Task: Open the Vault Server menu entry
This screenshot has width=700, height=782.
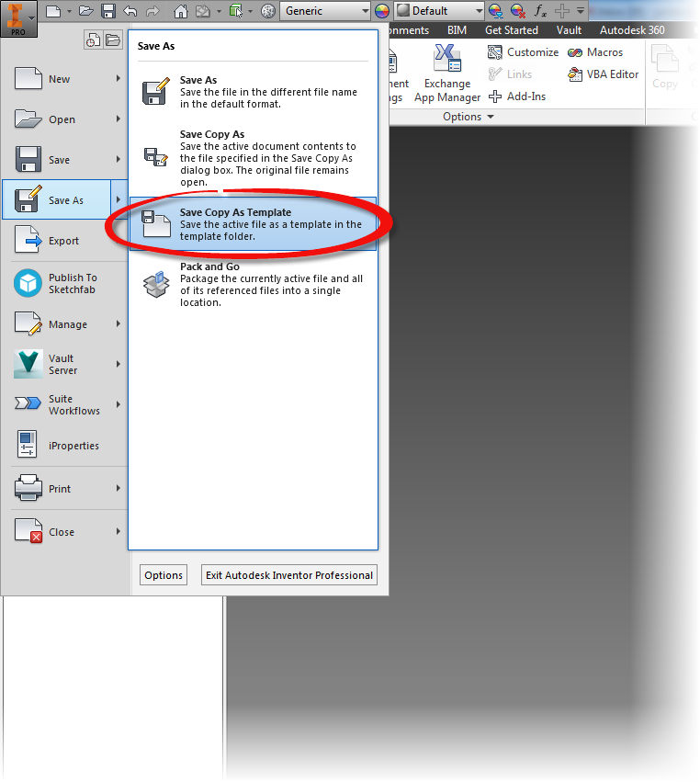Action: (65, 364)
